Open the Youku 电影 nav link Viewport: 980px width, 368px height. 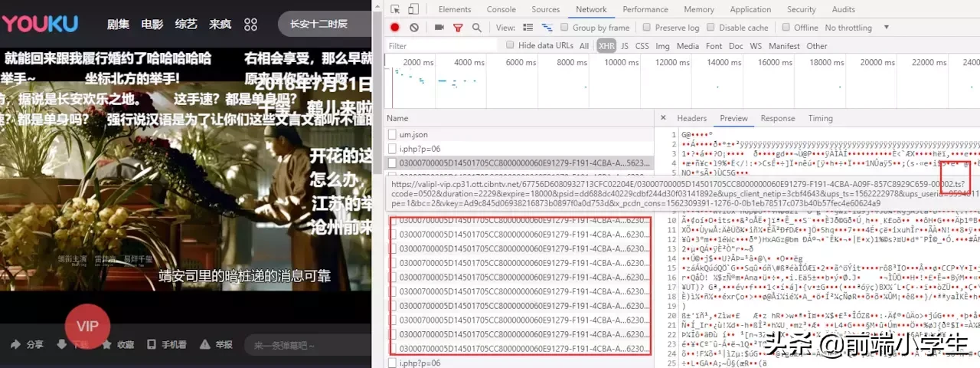click(152, 25)
